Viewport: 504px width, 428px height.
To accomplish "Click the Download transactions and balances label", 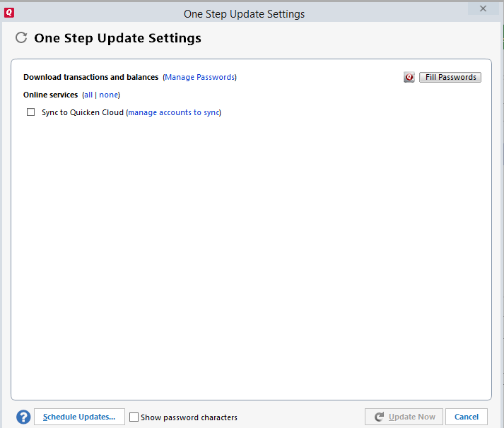I will [91, 77].
